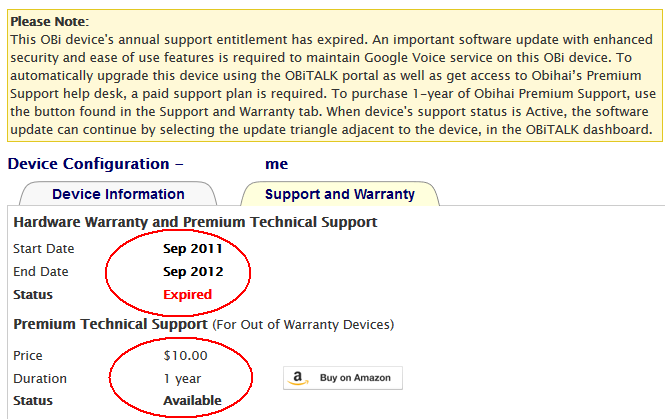Click the Sep 2011 start date
This screenshot has width=665, height=419.
coord(193,248)
